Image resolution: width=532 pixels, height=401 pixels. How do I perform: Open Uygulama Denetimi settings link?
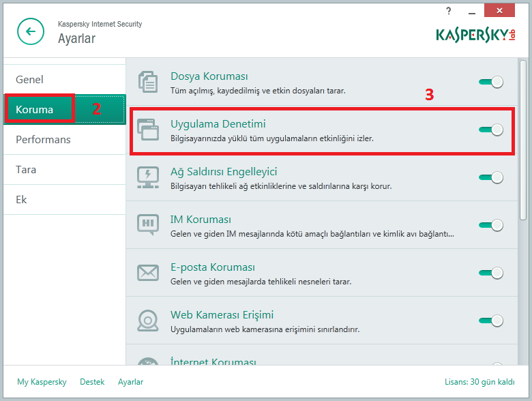[x=218, y=124]
